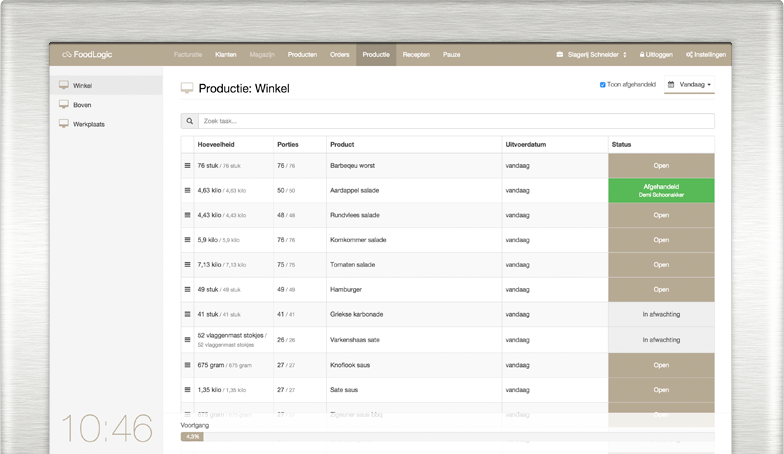Viewport: 784px width, 454px height.
Task: Open the Vandaag date dropdown
Action: click(689, 84)
